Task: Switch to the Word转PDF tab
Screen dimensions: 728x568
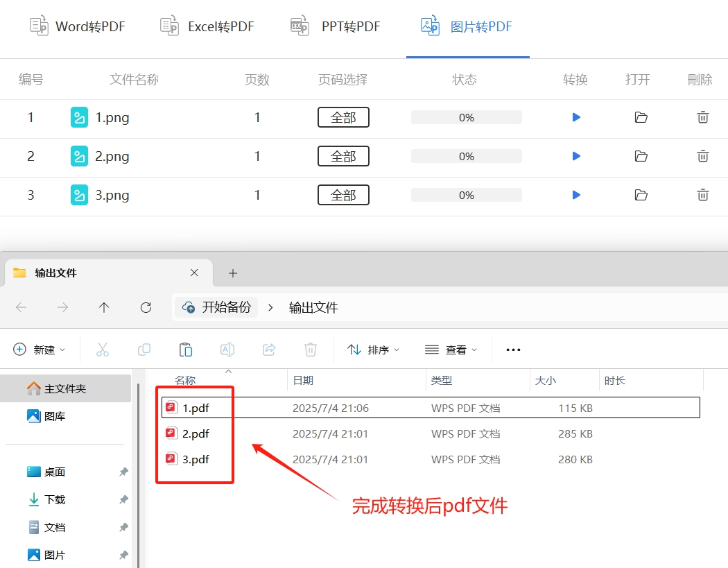Action: click(x=77, y=26)
